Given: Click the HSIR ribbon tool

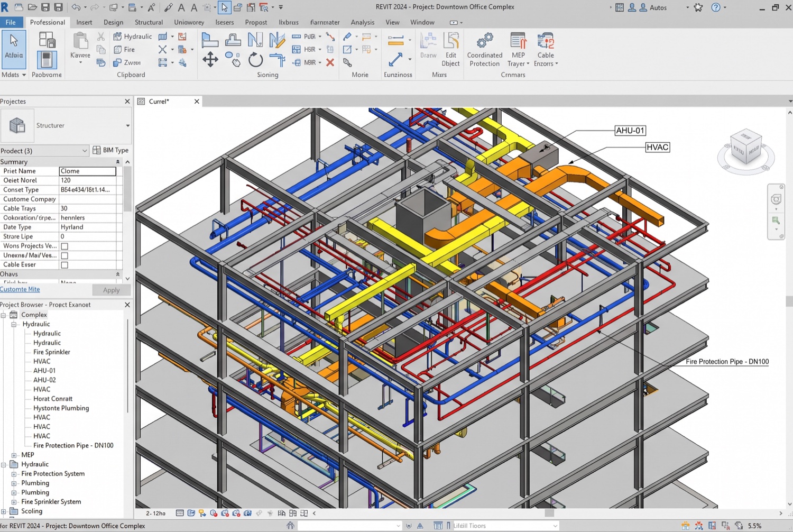Looking at the screenshot, I should (x=307, y=50).
